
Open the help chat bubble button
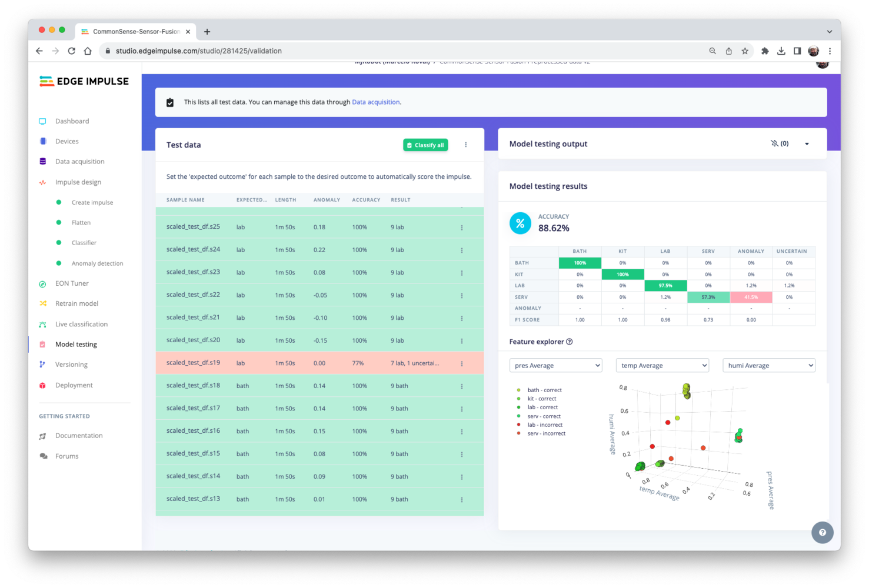point(822,533)
